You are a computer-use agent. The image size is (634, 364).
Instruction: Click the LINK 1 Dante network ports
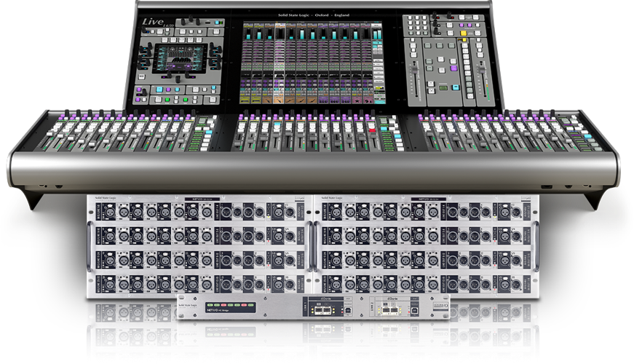[x=324, y=310]
